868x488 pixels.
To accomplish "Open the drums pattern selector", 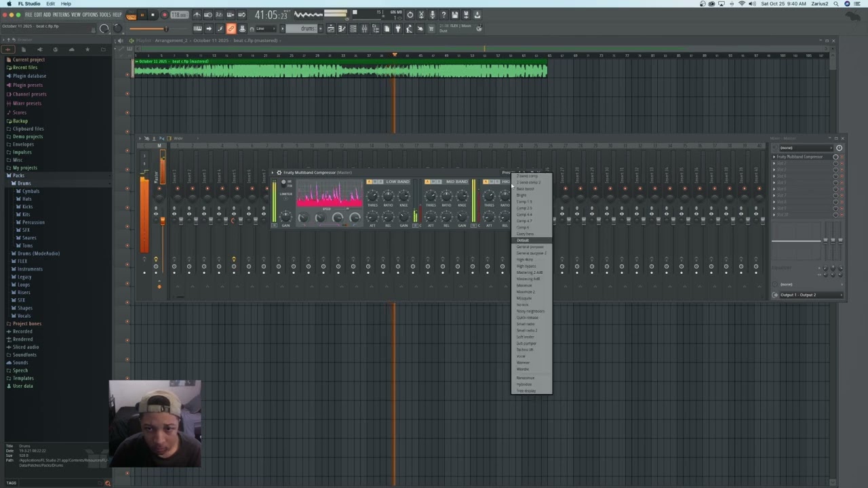I will (x=301, y=28).
